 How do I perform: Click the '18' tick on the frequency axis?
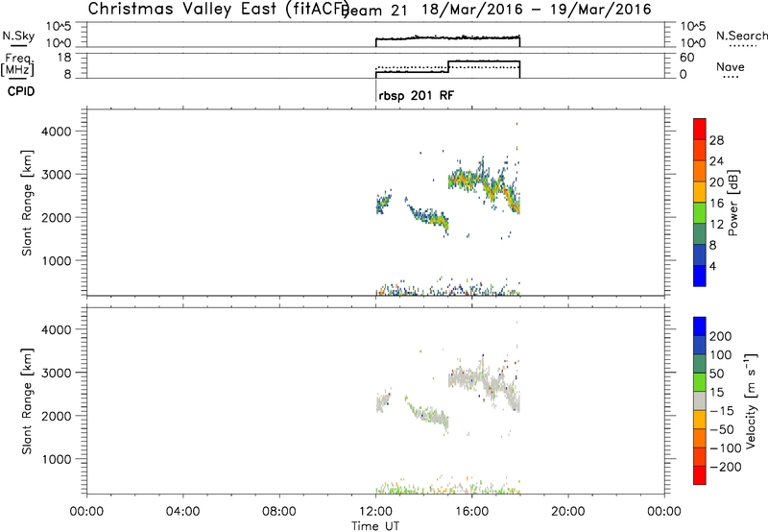[x=64, y=58]
